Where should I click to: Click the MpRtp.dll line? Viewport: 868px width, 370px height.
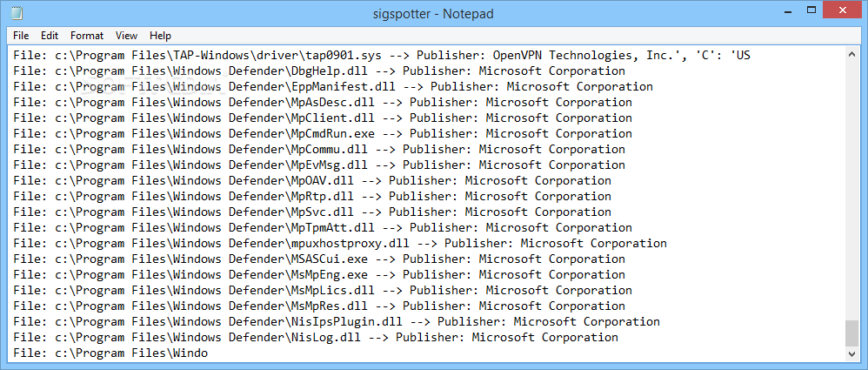click(312, 196)
